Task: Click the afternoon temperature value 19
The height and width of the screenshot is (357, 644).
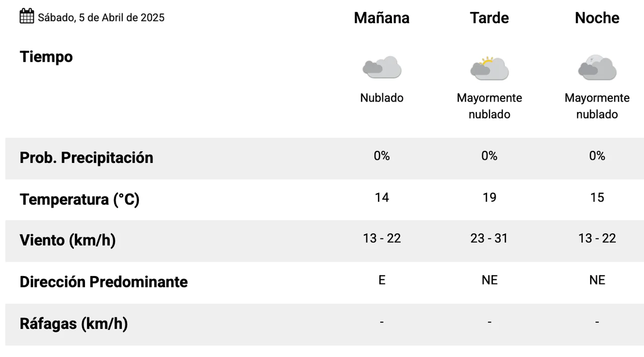Action: point(489,198)
